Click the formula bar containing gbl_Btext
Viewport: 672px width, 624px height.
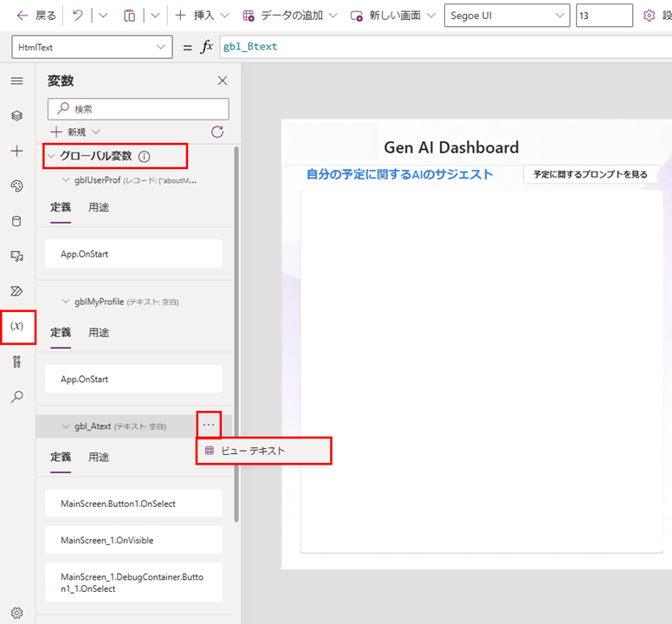point(446,47)
